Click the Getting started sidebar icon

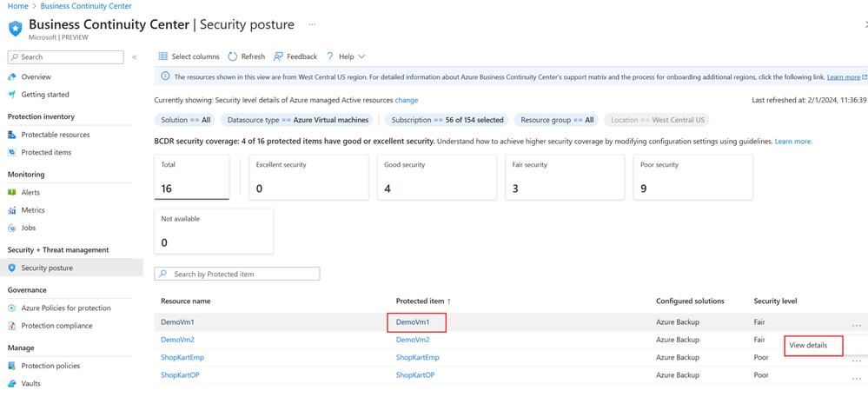tap(12, 95)
